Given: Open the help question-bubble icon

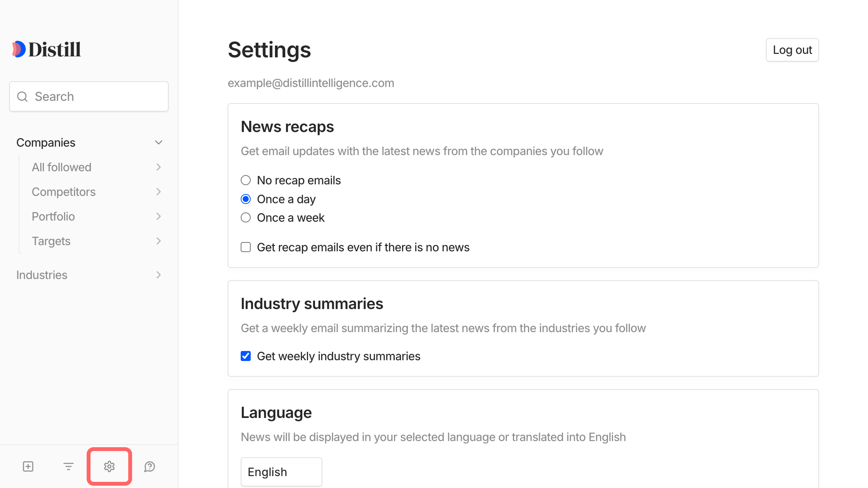Looking at the screenshot, I should [x=149, y=466].
